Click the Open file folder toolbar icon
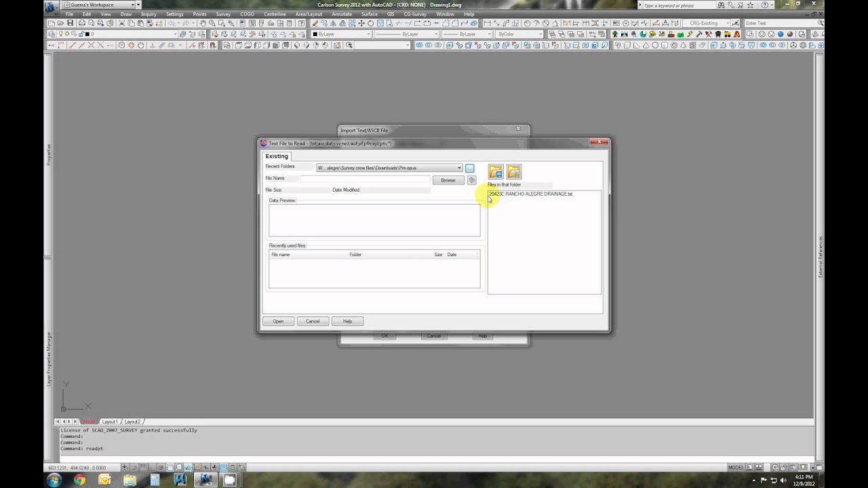 pyautogui.click(x=60, y=23)
